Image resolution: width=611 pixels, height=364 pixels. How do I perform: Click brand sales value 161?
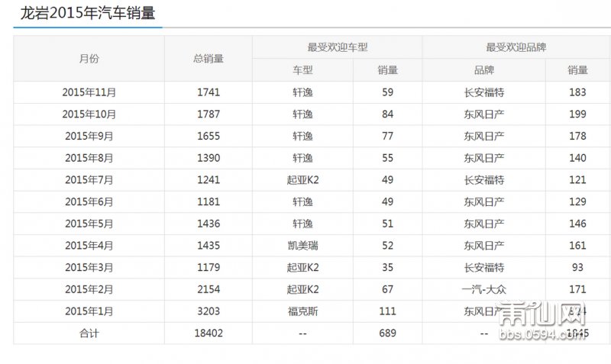pyautogui.click(x=577, y=245)
